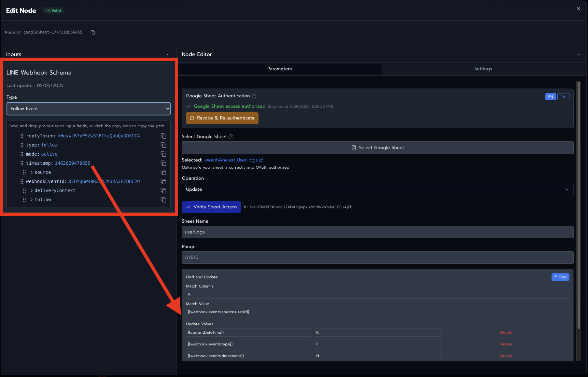Switch to the Parameters tab
This screenshot has height=377, width=588.
click(280, 69)
